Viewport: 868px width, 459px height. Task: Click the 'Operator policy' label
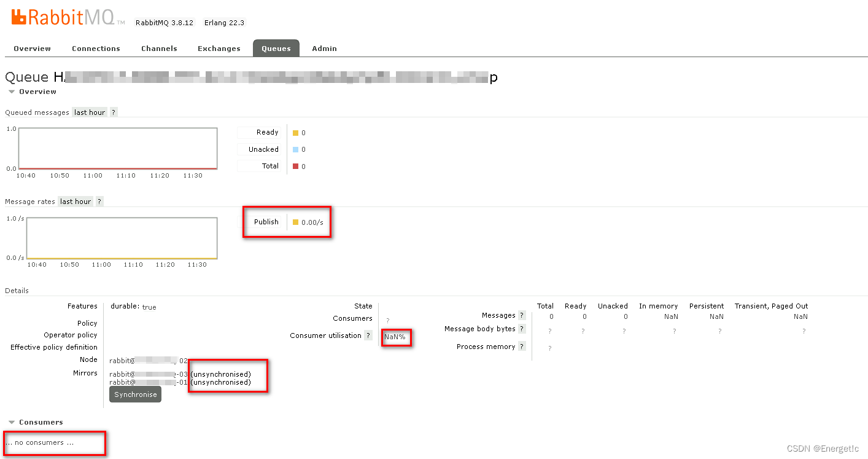click(x=71, y=335)
